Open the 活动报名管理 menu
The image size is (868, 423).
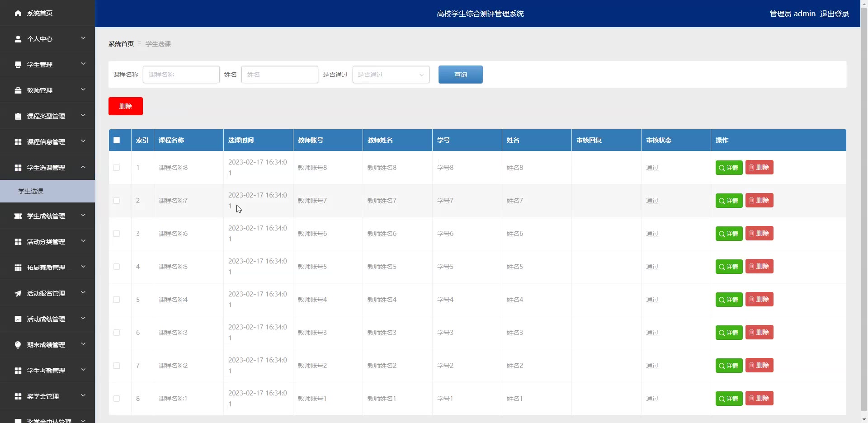point(47,293)
